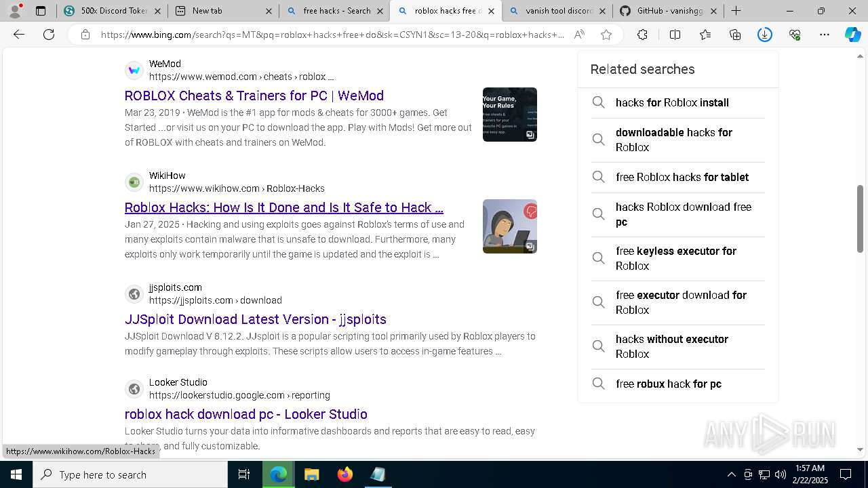The image size is (868, 488).
Task: Open the Favorites list icon
Action: (705, 35)
